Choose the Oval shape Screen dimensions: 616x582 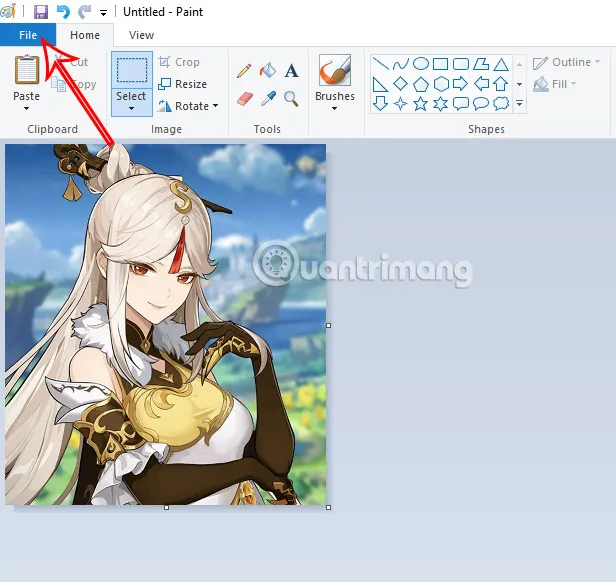tap(421, 63)
